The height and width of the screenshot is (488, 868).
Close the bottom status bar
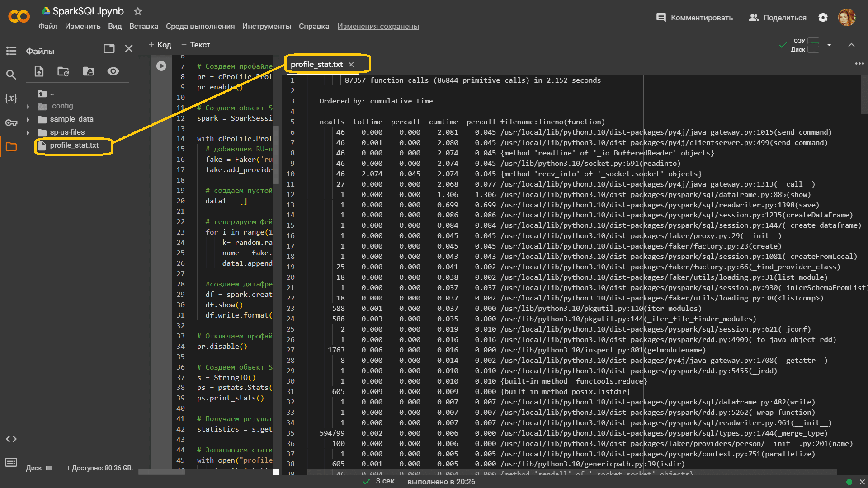pyautogui.click(x=862, y=482)
